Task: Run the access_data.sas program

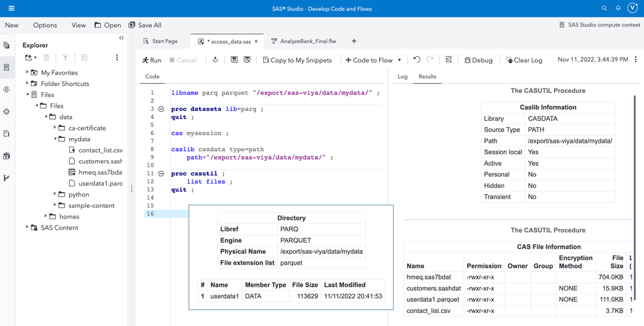Action: (152, 60)
